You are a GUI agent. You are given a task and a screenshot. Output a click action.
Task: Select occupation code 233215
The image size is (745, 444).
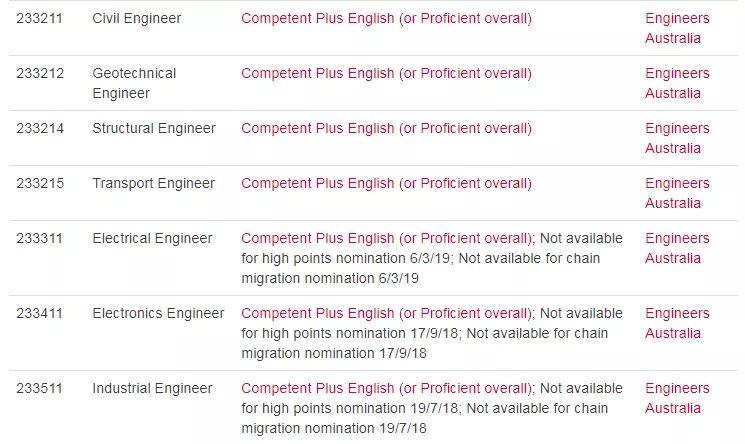[40, 183]
